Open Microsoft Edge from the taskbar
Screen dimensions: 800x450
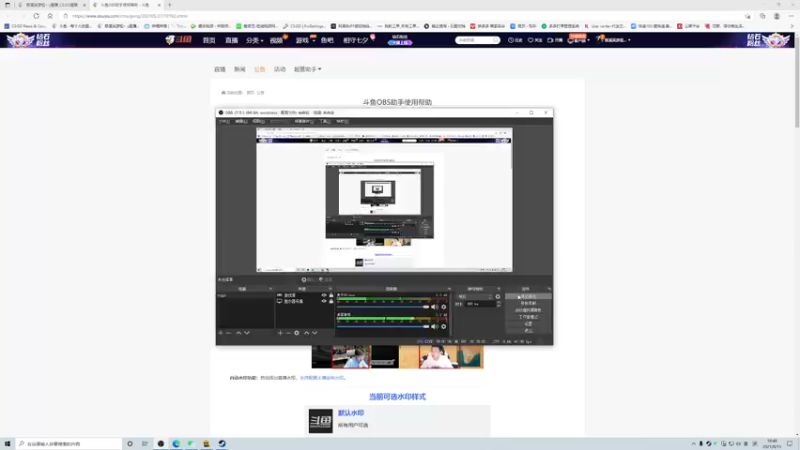[x=176, y=444]
